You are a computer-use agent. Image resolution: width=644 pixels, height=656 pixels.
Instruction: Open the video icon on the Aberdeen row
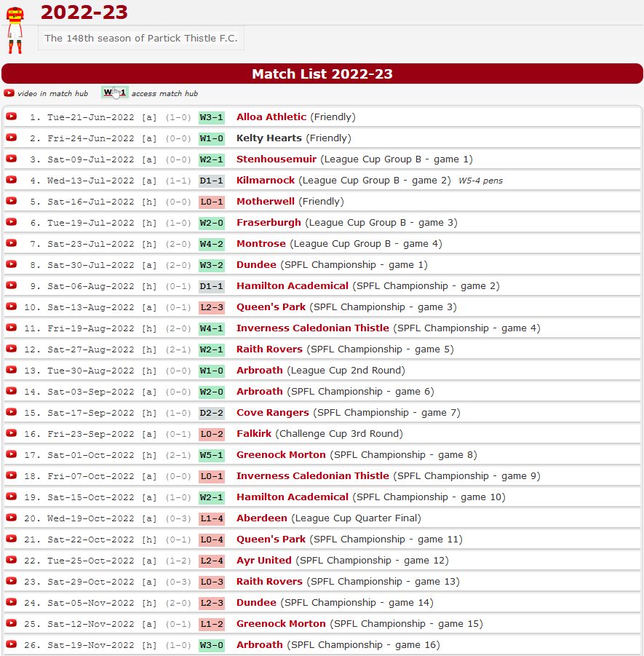(12, 518)
